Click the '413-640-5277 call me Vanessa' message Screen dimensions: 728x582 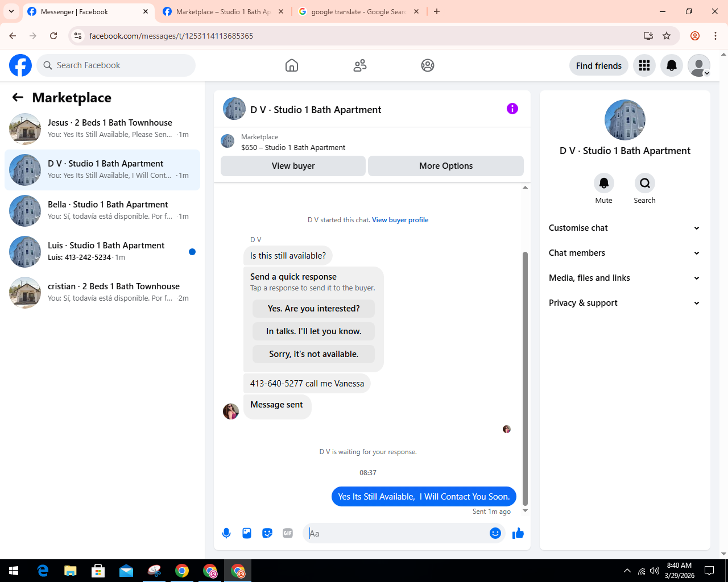click(307, 384)
